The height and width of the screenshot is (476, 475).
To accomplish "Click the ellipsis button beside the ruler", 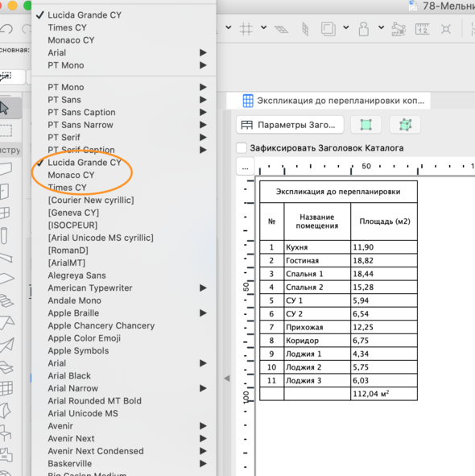I will [x=246, y=167].
